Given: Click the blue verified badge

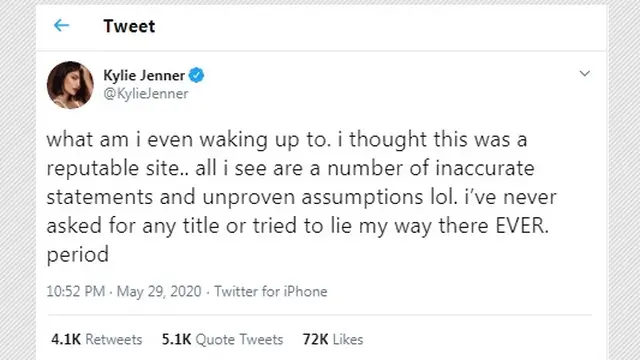Looking at the screenshot, I should (x=196, y=75).
